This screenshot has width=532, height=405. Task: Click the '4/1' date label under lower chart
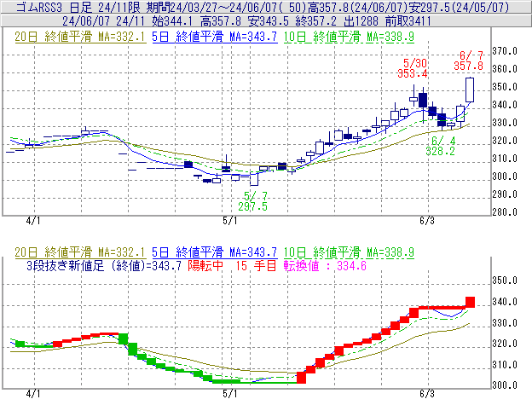point(33,394)
